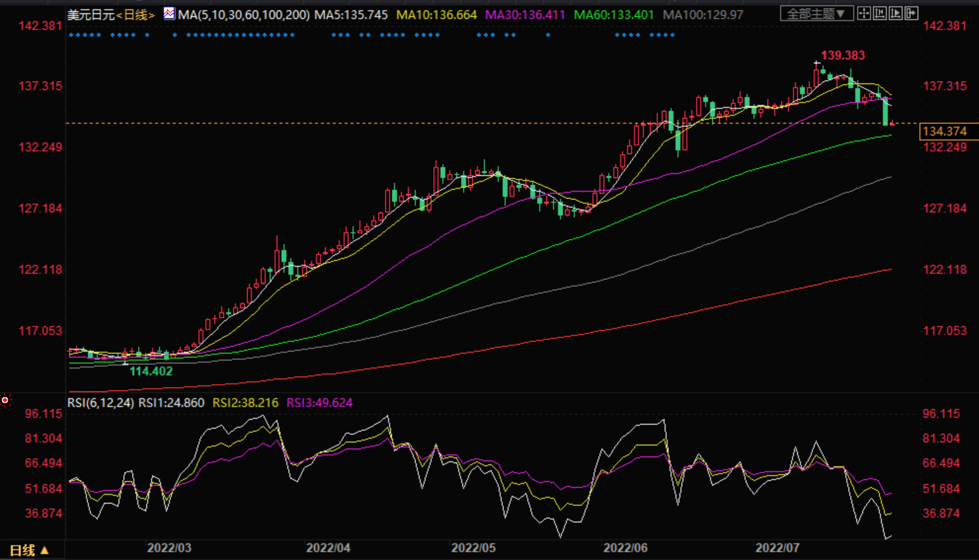Open the MA(5,10,30,60,100,200) parameter settings

pos(244,14)
